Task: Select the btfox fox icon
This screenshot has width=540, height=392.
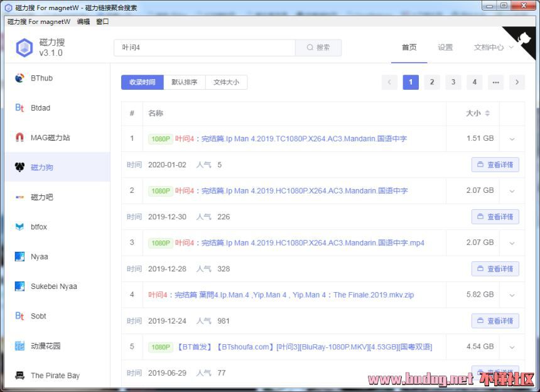Action: pyautogui.click(x=19, y=227)
